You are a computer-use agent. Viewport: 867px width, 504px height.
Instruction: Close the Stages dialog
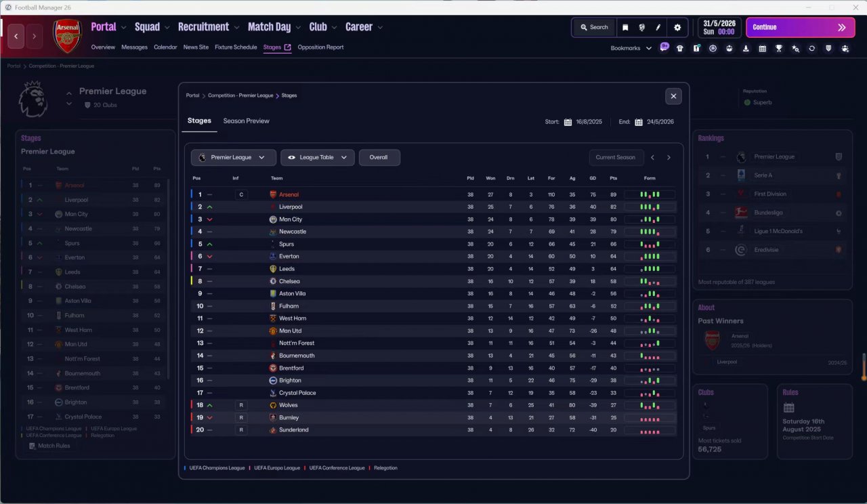pos(673,96)
